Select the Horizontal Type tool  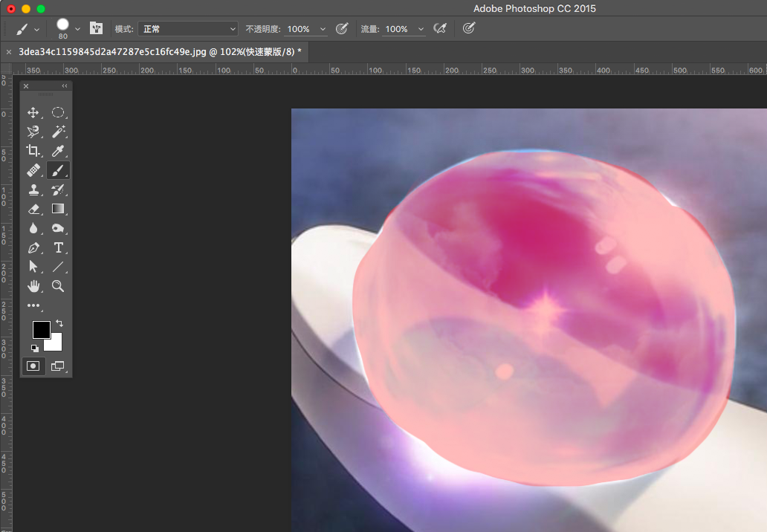click(x=58, y=248)
